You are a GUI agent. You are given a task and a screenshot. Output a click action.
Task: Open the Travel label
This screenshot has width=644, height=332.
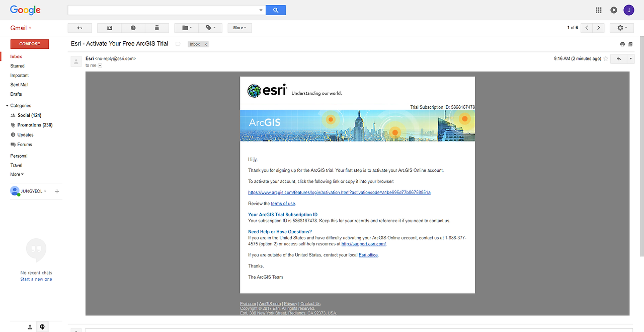click(16, 165)
